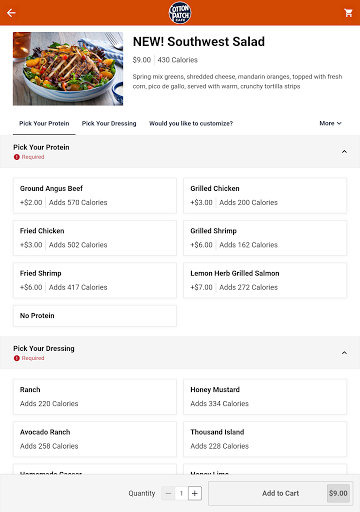Open the More tabs dropdown
This screenshot has width=360, height=512.
click(330, 123)
